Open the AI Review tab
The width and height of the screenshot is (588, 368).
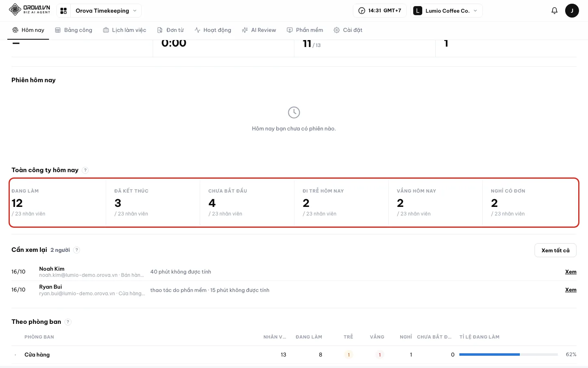click(x=259, y=30)
